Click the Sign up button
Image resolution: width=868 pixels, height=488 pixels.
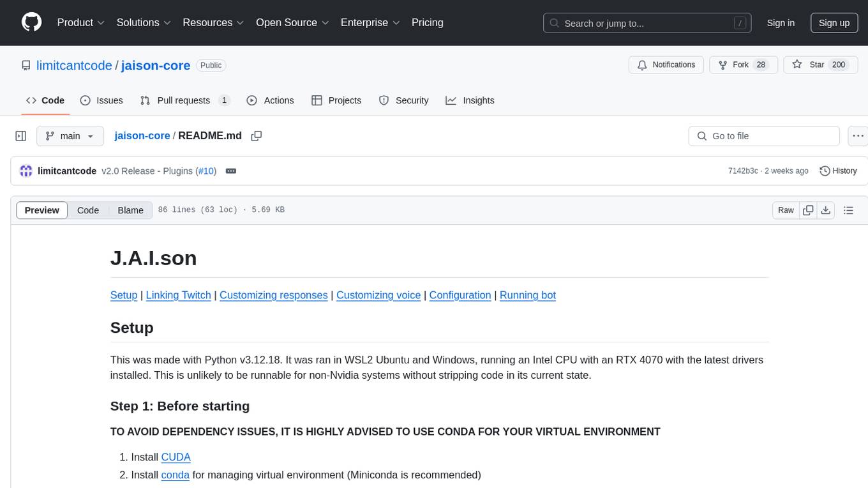point(834,23)
